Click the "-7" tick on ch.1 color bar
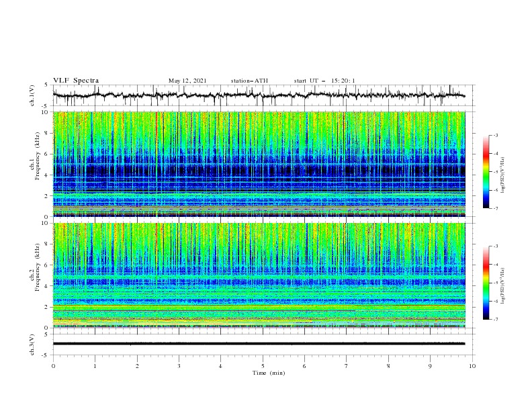532x411 pixels. click(496, 209)
